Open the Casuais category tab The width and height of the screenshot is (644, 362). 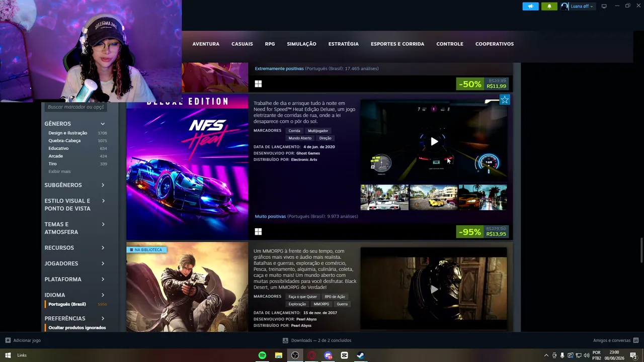coord(242,44)
